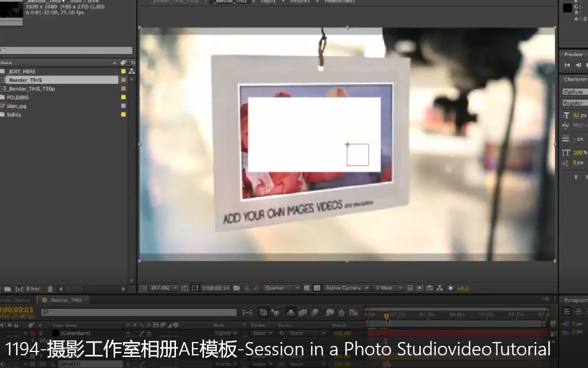Open Comp Flowchart icon in viewer bar
588x368 pixels.
click(x=440, y=288)
